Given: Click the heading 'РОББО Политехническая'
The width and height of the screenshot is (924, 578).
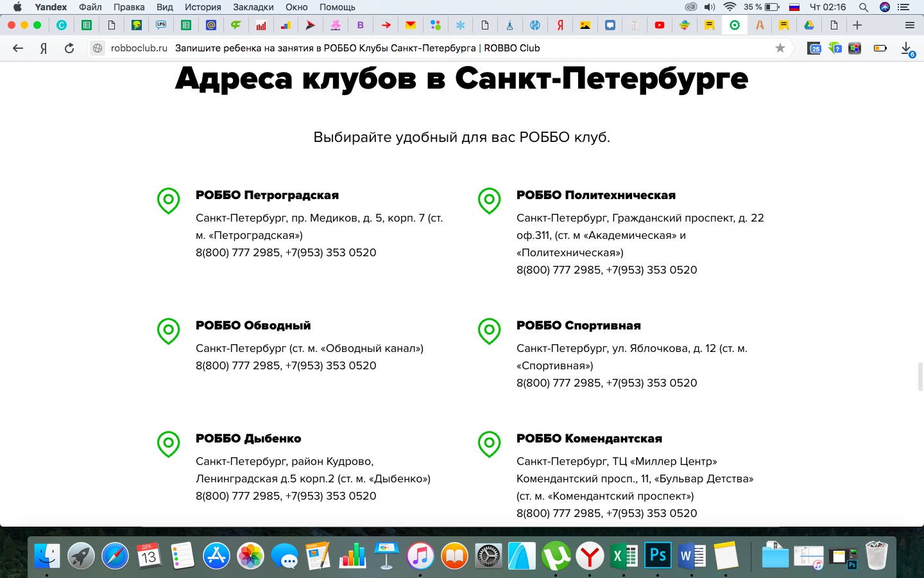Looking at the screenshot, I should [x=596, y=195].
